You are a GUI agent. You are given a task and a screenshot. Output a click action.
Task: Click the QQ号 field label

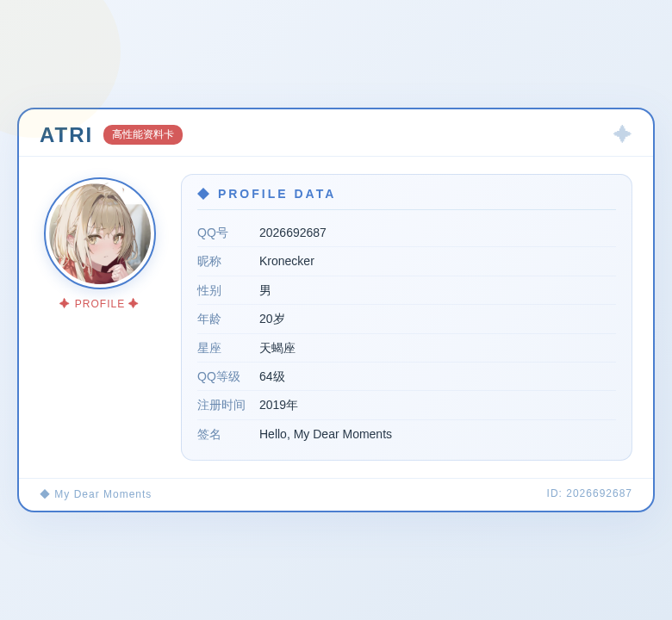(x=213, y=233)
